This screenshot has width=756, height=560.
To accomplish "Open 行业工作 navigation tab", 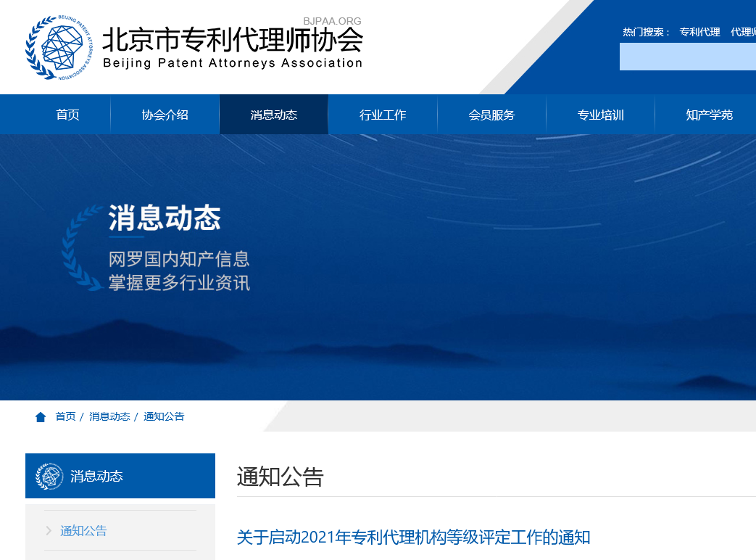I will click(x=383, y=115).
